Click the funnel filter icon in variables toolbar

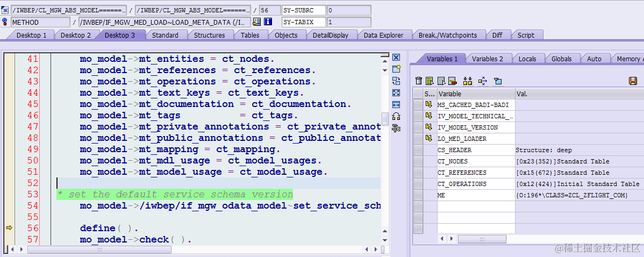pyautogui.click(x=498, y=81)
